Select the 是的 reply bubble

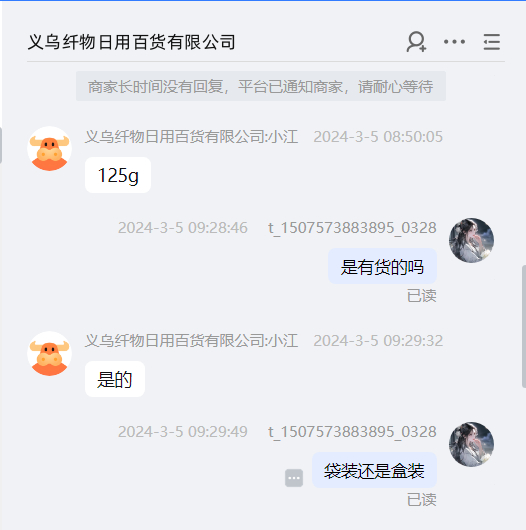(115, 379)
